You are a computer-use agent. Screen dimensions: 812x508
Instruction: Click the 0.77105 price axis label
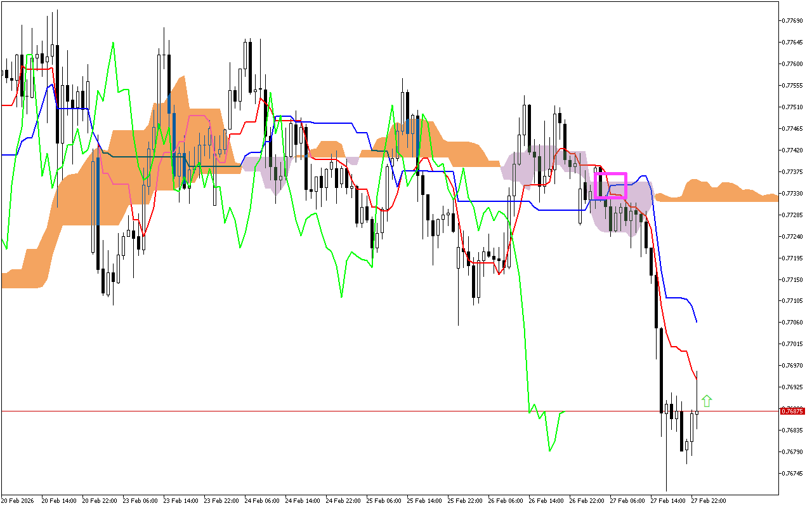point(793,301)
